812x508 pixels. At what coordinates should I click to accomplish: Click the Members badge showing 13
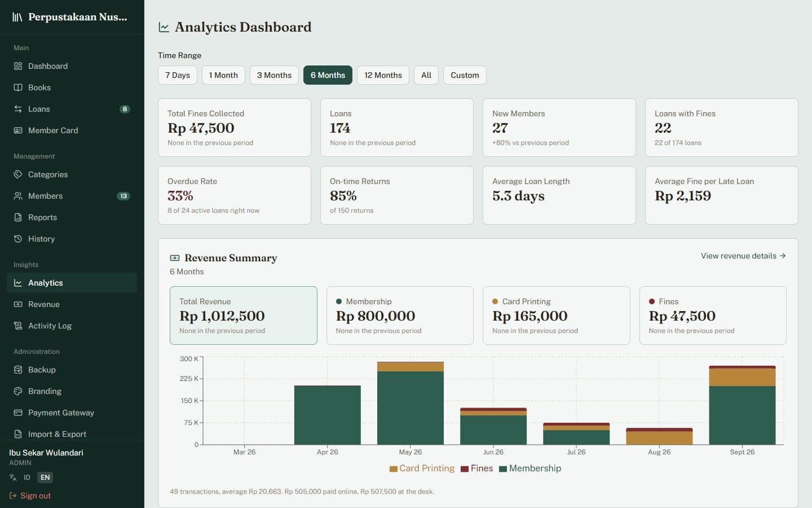(x=123, y=196)
